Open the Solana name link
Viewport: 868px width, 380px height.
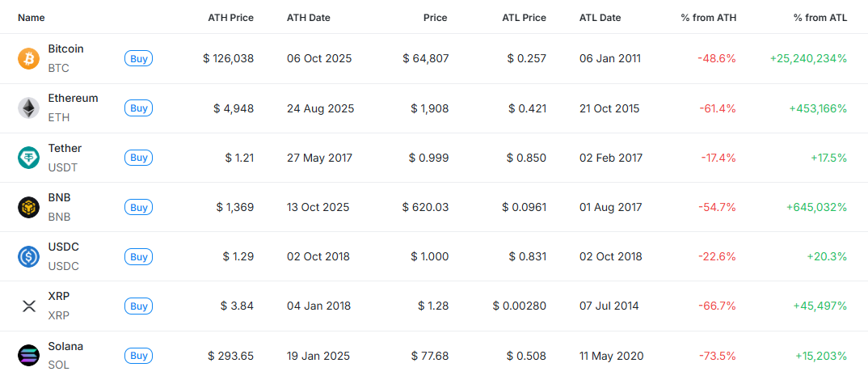[x=65, y=346]
